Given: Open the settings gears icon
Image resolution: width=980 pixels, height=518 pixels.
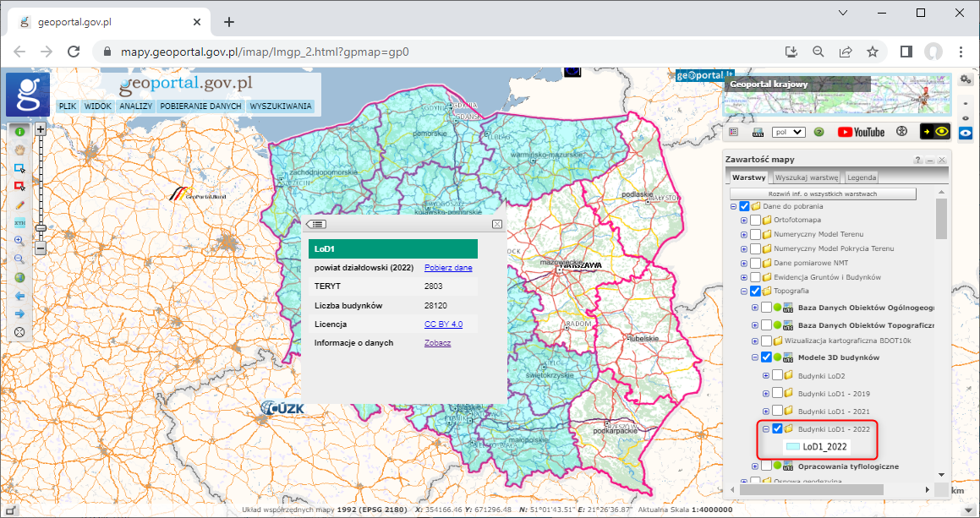Looking at the screenshot, I should pos(966,79).
